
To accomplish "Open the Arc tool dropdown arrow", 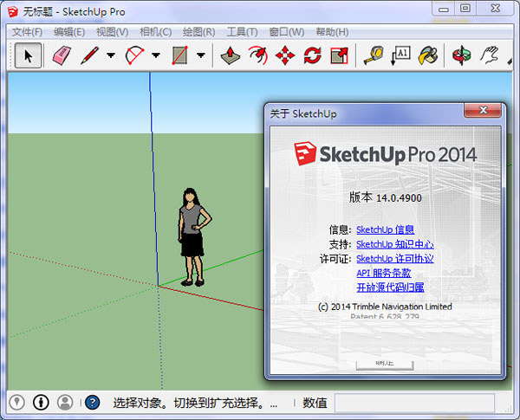I will pyautogui.click(x=156, y=55).
